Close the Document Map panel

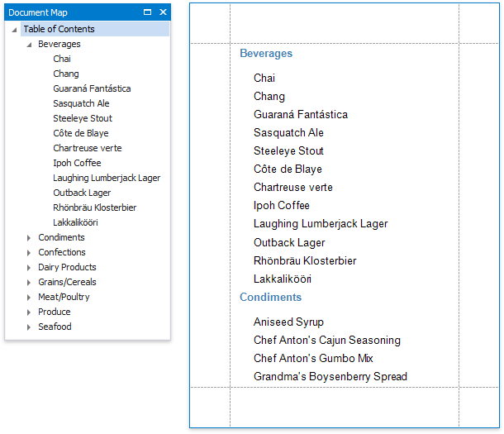(163, 12)
